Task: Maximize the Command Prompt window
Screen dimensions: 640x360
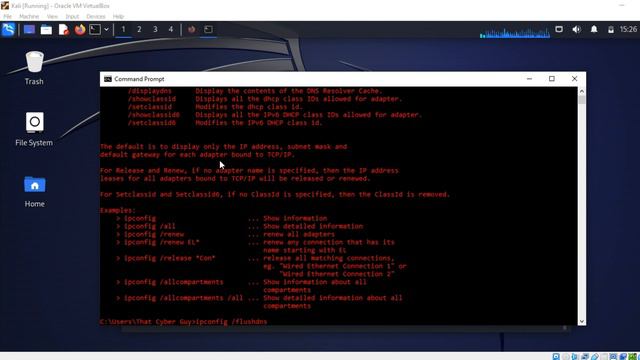Action: (552, 79)
